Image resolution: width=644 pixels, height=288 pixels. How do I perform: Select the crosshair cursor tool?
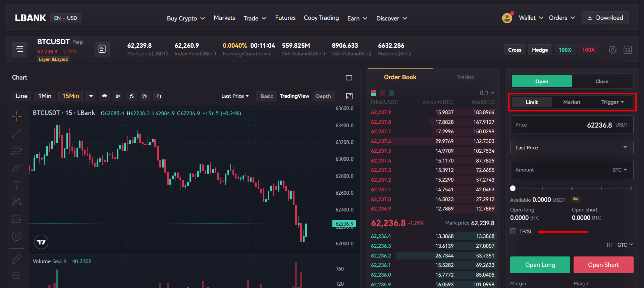coord(17,116)
